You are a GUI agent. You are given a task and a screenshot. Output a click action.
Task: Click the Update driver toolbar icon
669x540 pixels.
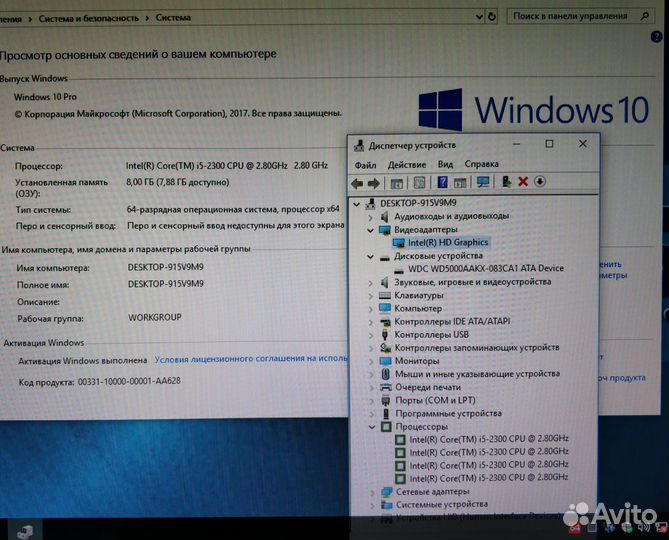coord(506,182)
